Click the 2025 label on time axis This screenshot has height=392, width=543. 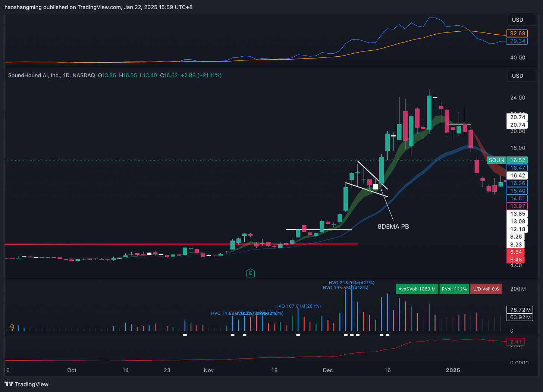[453, 370]
